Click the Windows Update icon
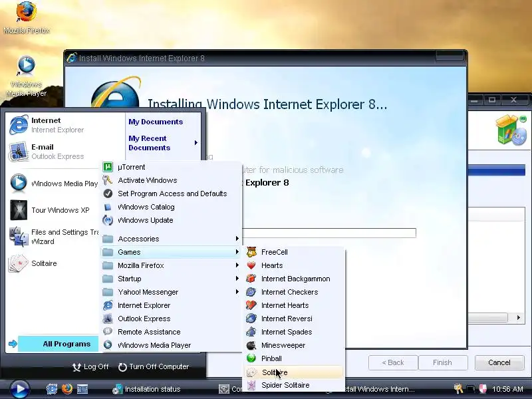The height and width of the screenshot is (399, 532). click(x=108, y=220)
